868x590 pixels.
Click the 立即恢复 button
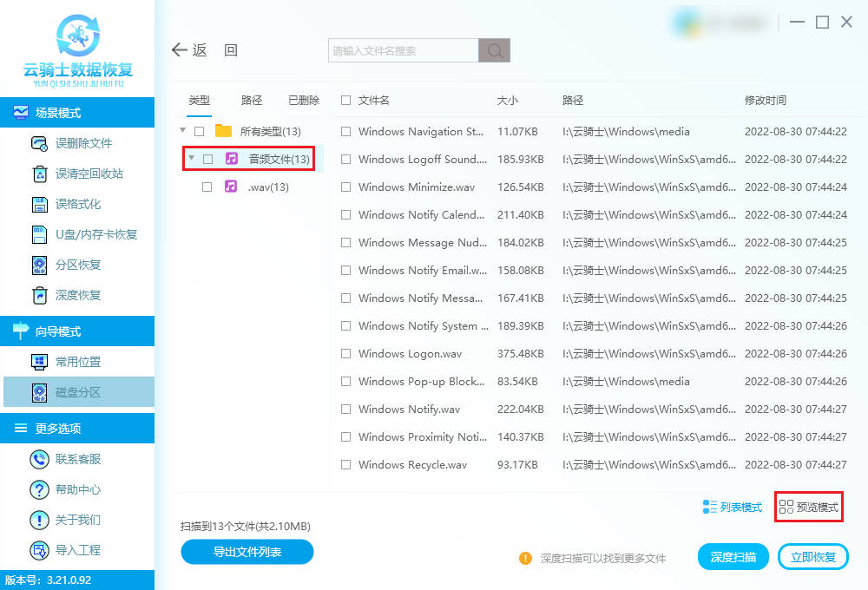(x=813, y=557)
